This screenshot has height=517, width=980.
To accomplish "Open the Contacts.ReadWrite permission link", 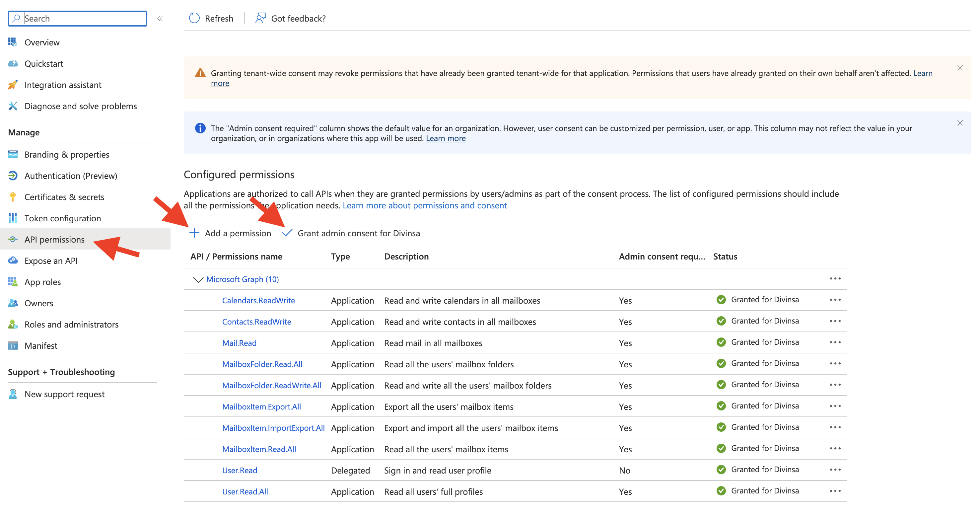I will [x=256, y=322].
